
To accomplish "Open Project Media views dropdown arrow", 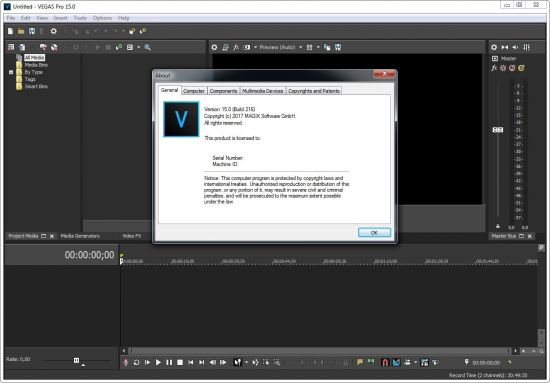I will (x=139, y=47).
